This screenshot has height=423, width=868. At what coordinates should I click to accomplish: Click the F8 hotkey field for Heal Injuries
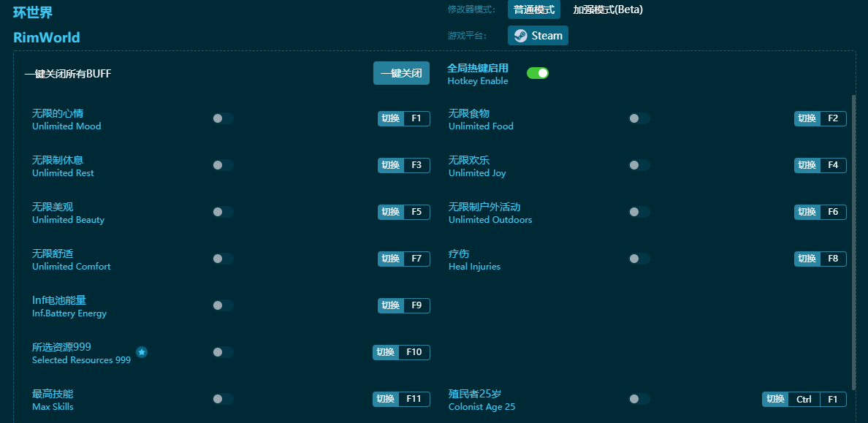(833, 259)
